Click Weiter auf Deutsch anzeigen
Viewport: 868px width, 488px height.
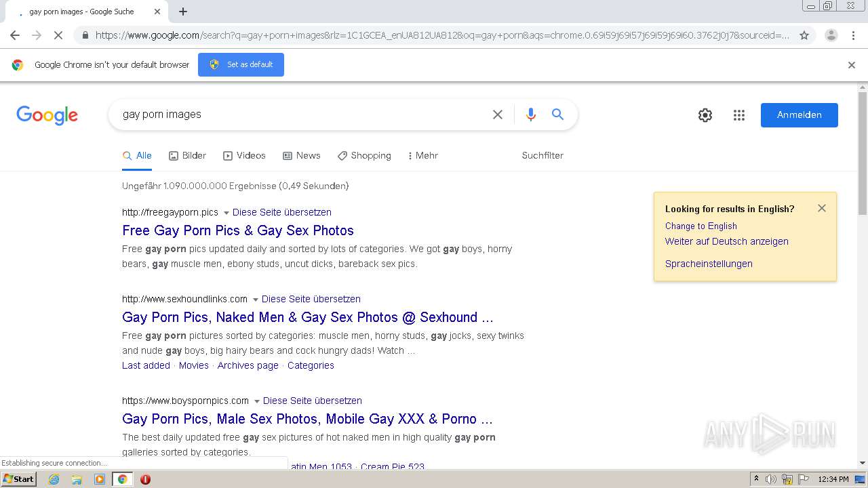pyautogui.click(x=727, y=241)
